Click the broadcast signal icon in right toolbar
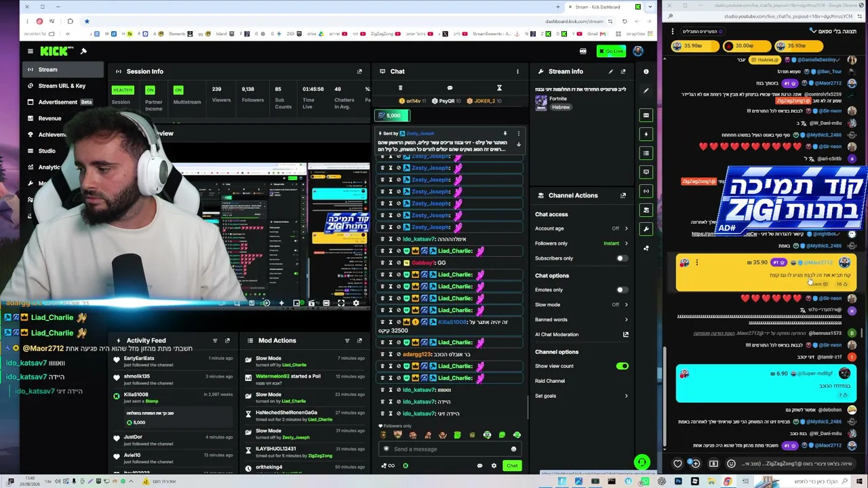The image size is (868, 488). click(x=646, y=191)
